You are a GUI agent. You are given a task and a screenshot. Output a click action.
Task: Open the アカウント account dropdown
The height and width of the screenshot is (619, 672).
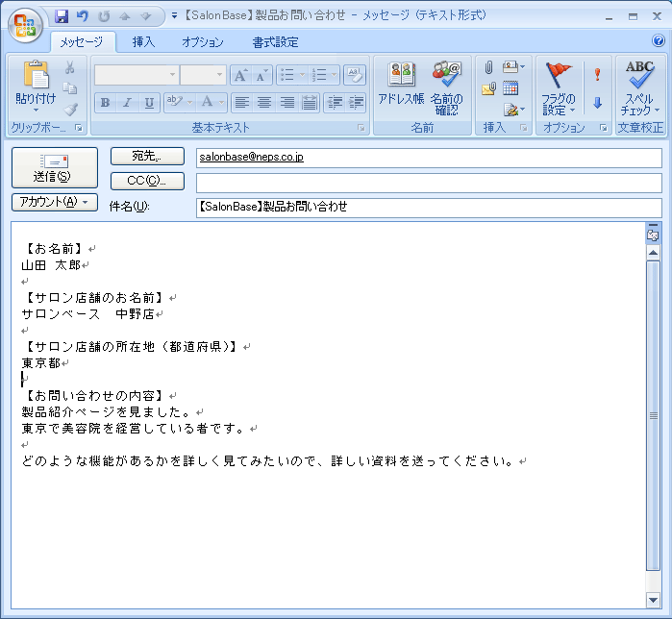coord(55,202)
